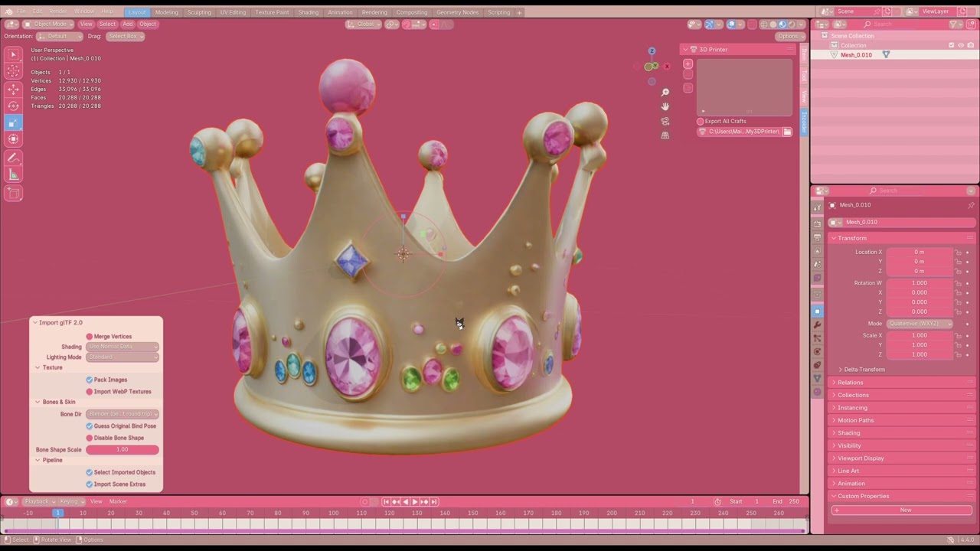This screenshot has height=551, width=980.
Task: Click New under Custom Properties
Action: pyautogui.click(x=902, y=510)
